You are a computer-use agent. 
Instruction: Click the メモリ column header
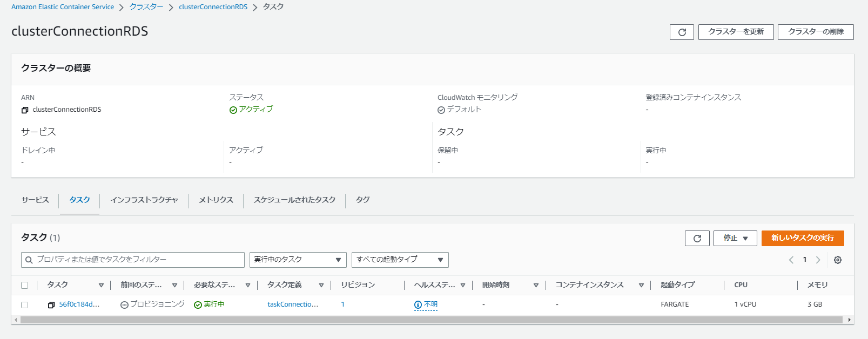[x=817, y=285]
